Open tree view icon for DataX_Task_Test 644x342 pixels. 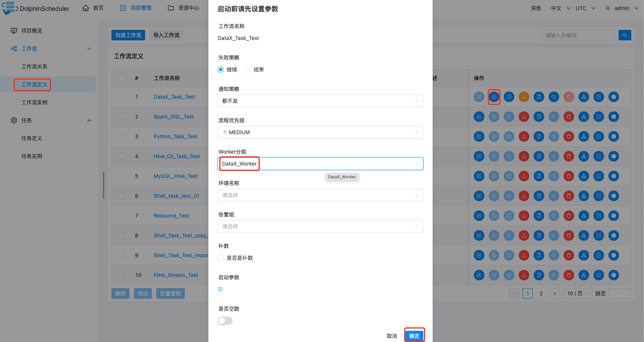(x=584, y=97)
